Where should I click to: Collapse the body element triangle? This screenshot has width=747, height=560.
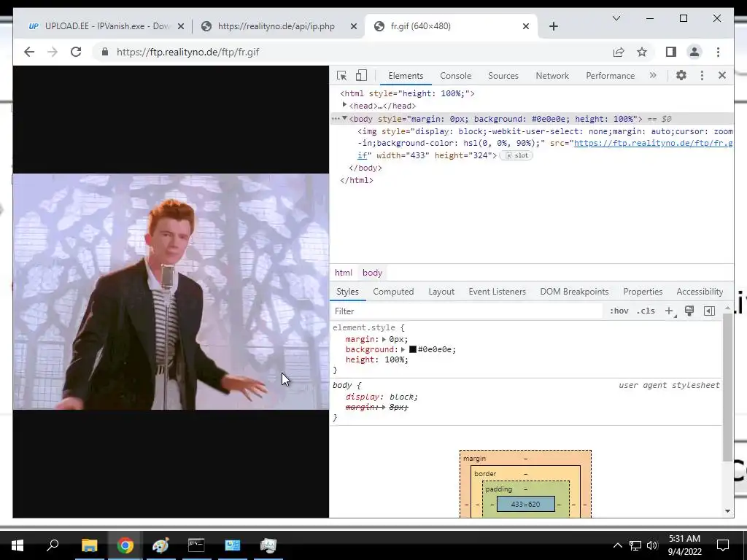click(345, 118)
